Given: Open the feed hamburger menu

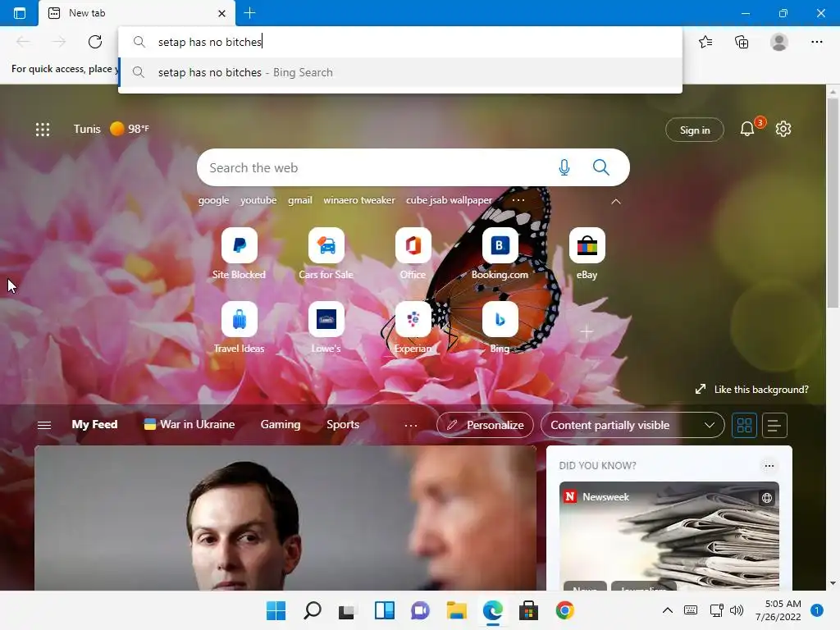Looking at the screenshot, I should pyautogui.click(x=44, y=425).
